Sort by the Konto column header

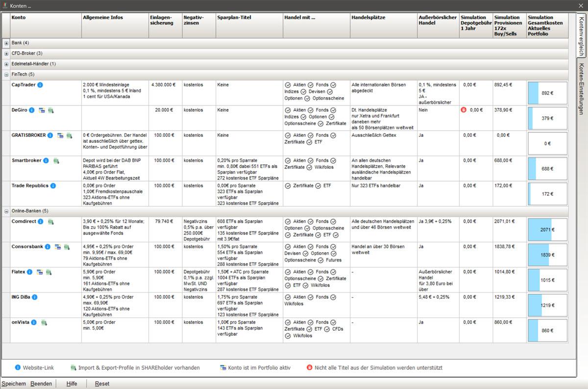tap(46, 25)
